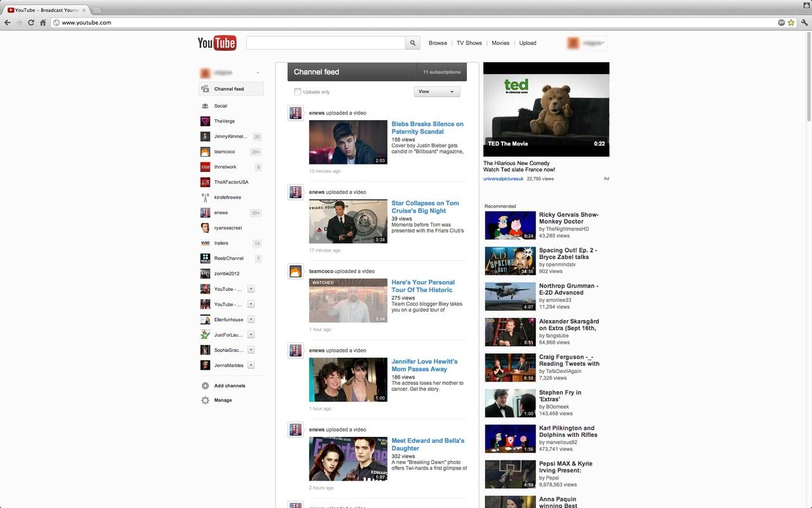Click the Manage gear icon
Screen dimensions: 812x508
click(205, 401)
